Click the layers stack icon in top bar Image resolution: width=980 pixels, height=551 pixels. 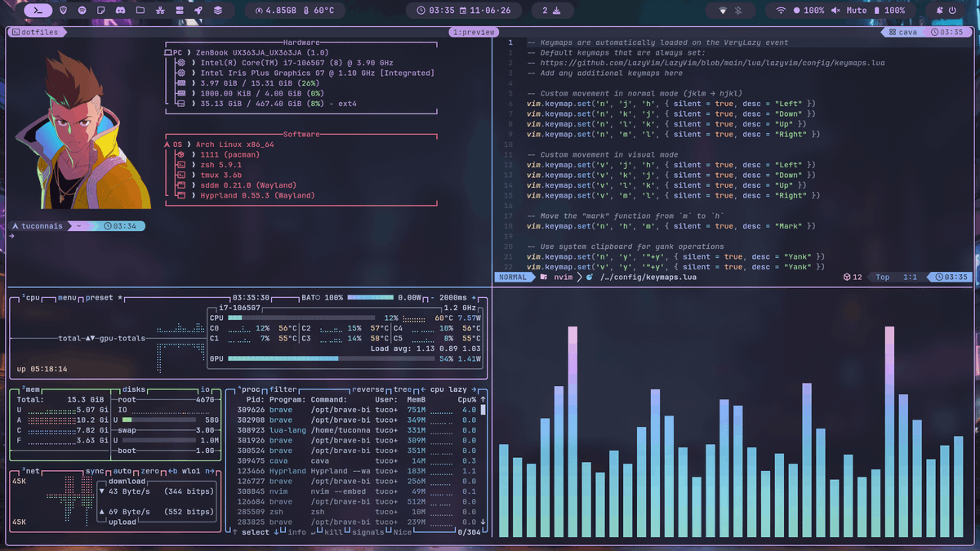[218, 11]
